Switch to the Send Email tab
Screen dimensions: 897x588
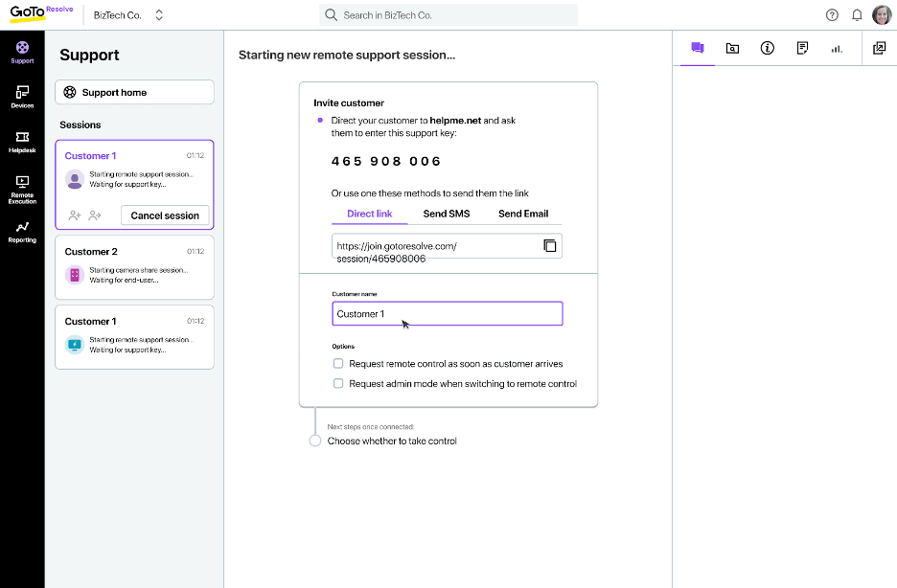[522, 214]
